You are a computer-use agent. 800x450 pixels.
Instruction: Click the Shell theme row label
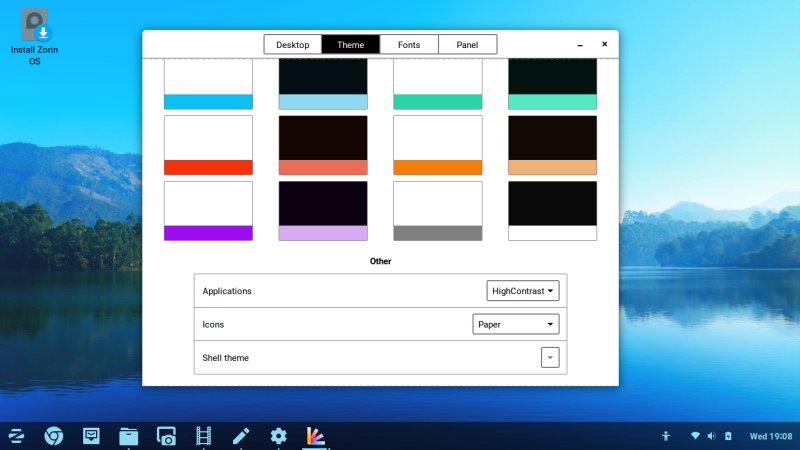click(226, 358)
